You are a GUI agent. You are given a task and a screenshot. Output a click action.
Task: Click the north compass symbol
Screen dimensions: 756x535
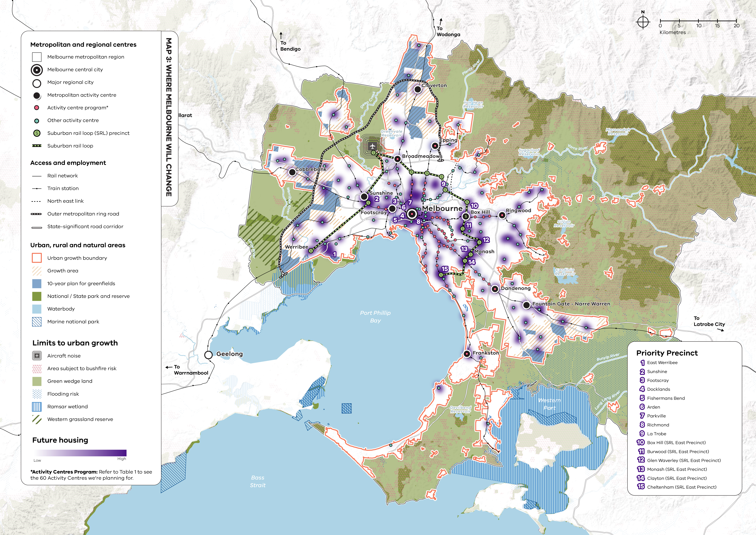643,22
